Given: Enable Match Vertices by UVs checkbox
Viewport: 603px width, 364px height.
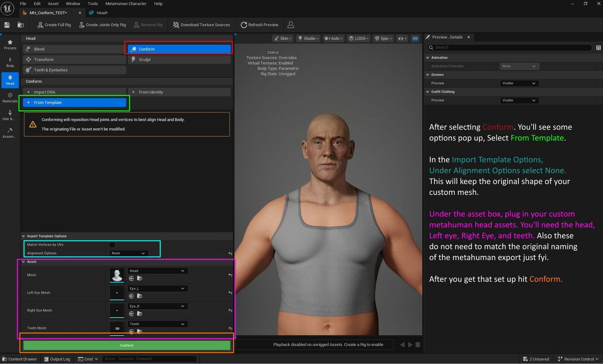Looking at the screenshot, I should [x=112, y=245].
